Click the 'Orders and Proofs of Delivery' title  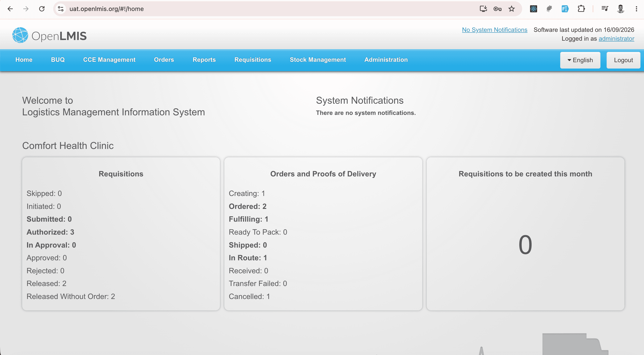tap(323, 174)
